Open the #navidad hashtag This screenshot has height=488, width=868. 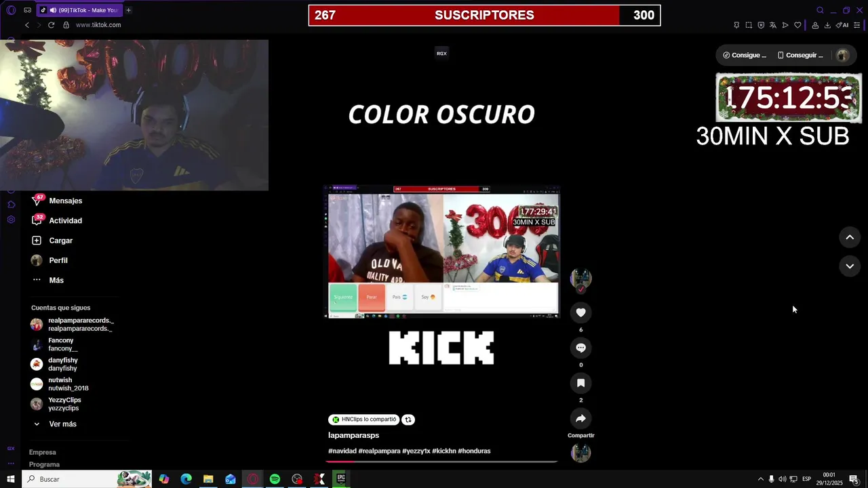pos(342,451)
